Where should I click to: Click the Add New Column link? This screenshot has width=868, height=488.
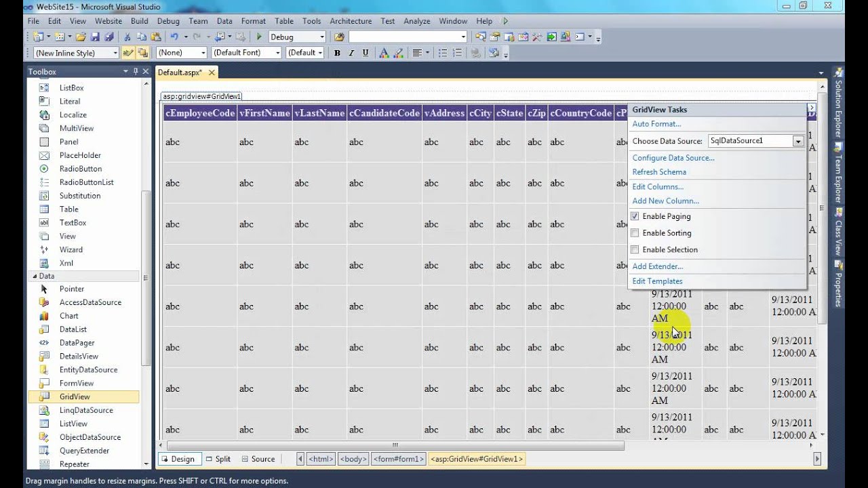pos(665,201)
